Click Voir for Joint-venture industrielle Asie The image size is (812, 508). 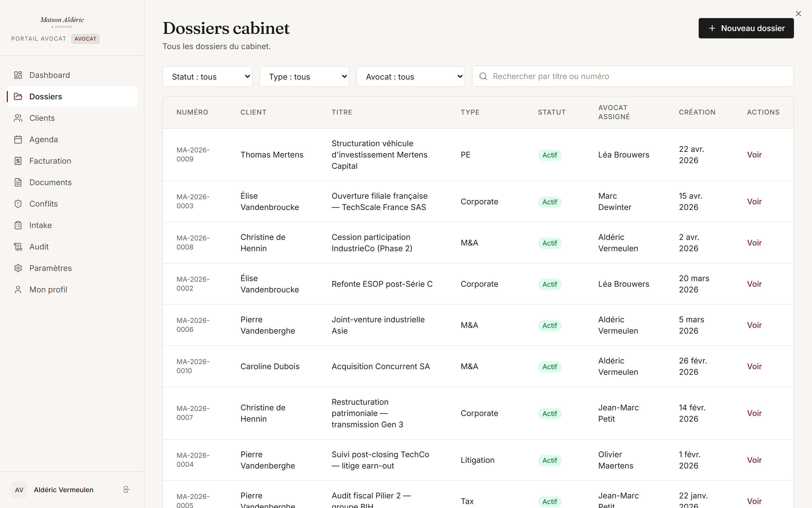754,325
